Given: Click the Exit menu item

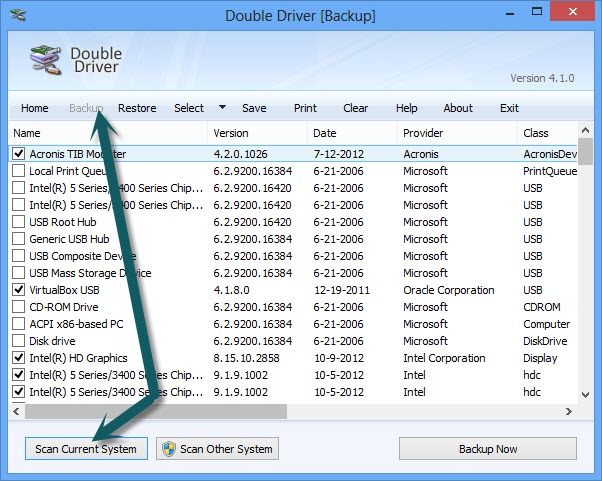Looking at the screenshot, I should click(x=509, y=108).
